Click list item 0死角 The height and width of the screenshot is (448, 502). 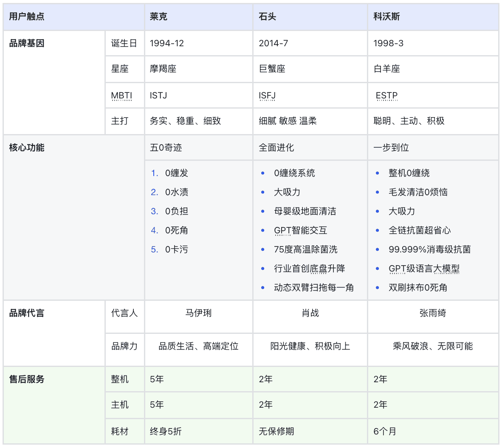(176, 230)
